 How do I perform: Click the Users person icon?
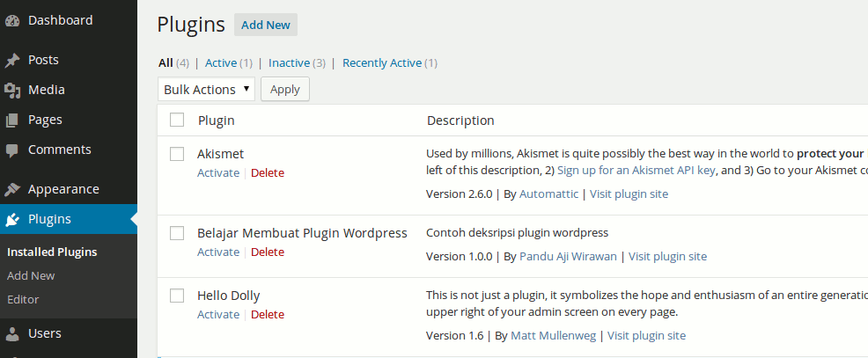tap(12, 333)
